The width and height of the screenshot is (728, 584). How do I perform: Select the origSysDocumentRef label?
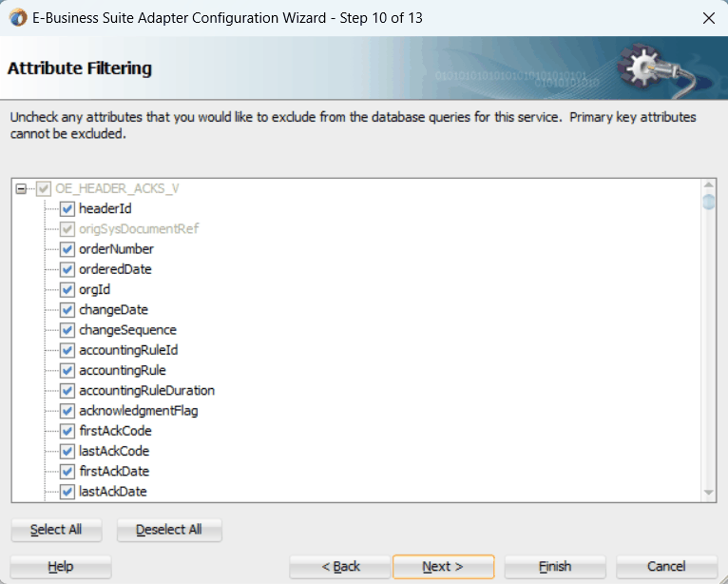tap(139, 229)
